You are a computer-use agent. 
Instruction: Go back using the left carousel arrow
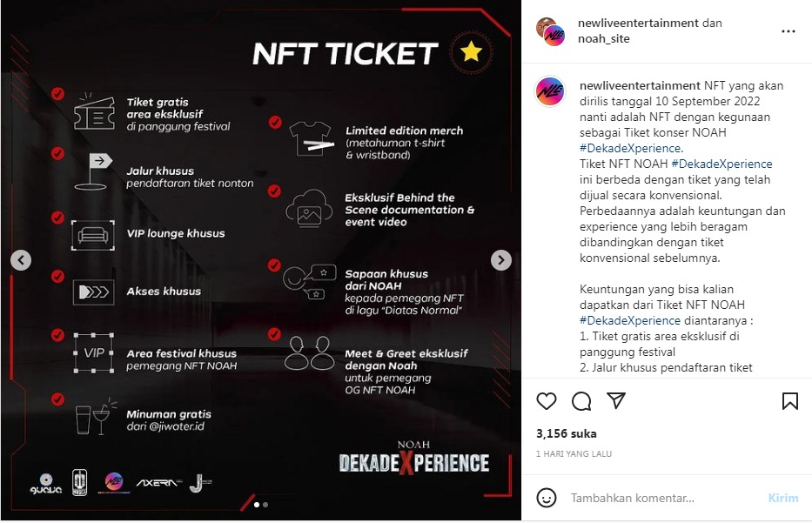point(19,259)
